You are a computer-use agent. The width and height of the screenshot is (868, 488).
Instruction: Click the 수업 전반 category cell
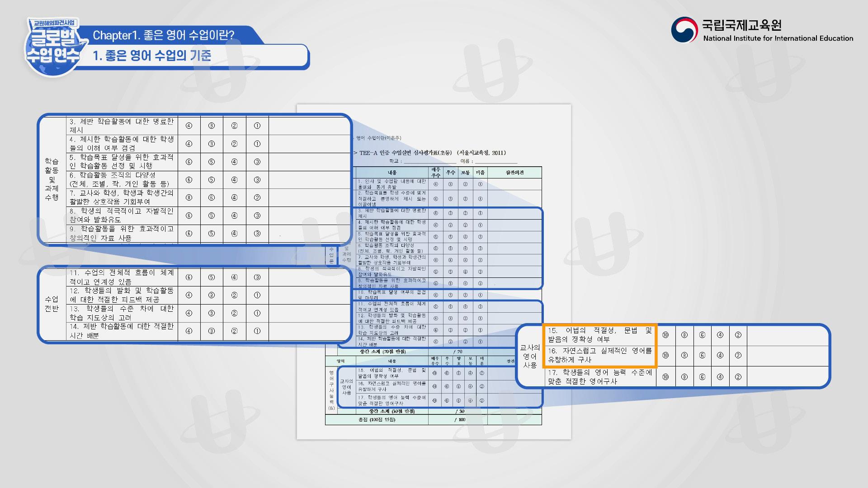point(52,304)
